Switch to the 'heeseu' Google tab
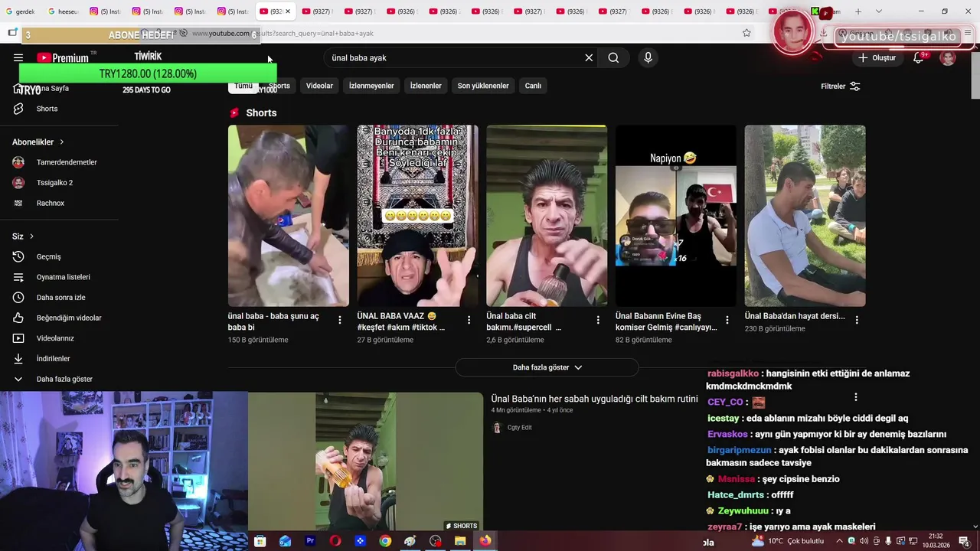This screenshot has width=980, height=551. click(63, 11)
